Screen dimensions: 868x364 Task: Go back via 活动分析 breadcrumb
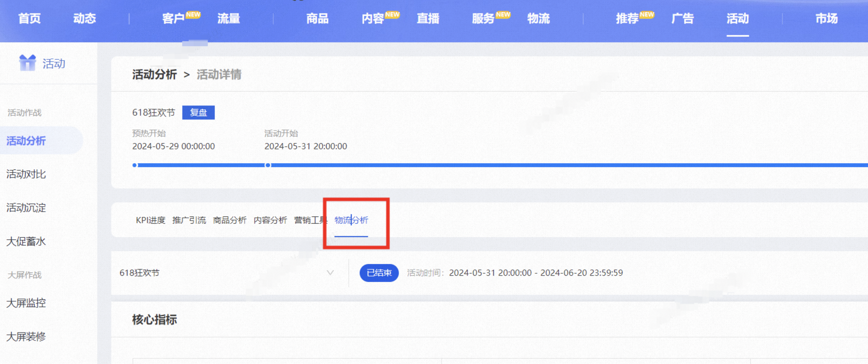(154, 75)
